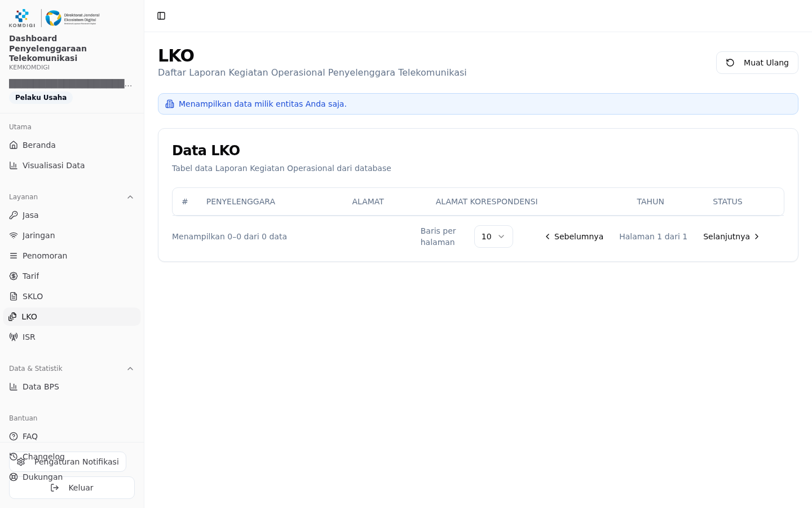Go to Beranda menu
Screen dimensions: 812x508
(x=72, y=145)
